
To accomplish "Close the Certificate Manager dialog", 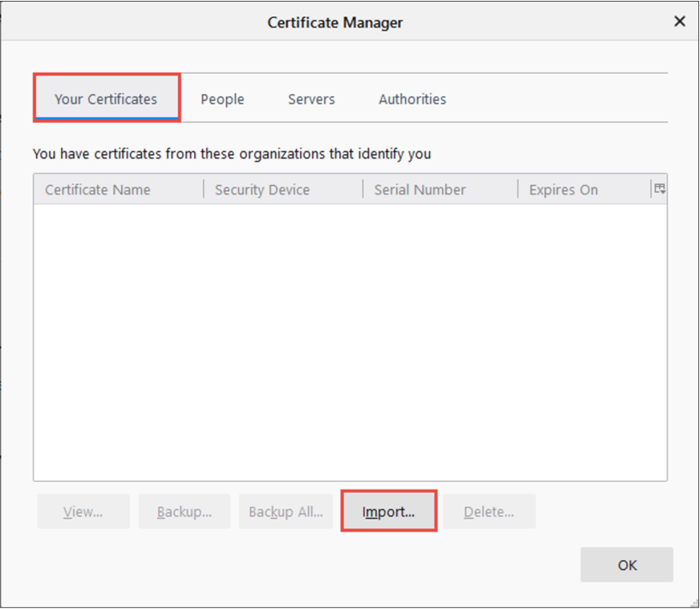I will pos(679,22).
